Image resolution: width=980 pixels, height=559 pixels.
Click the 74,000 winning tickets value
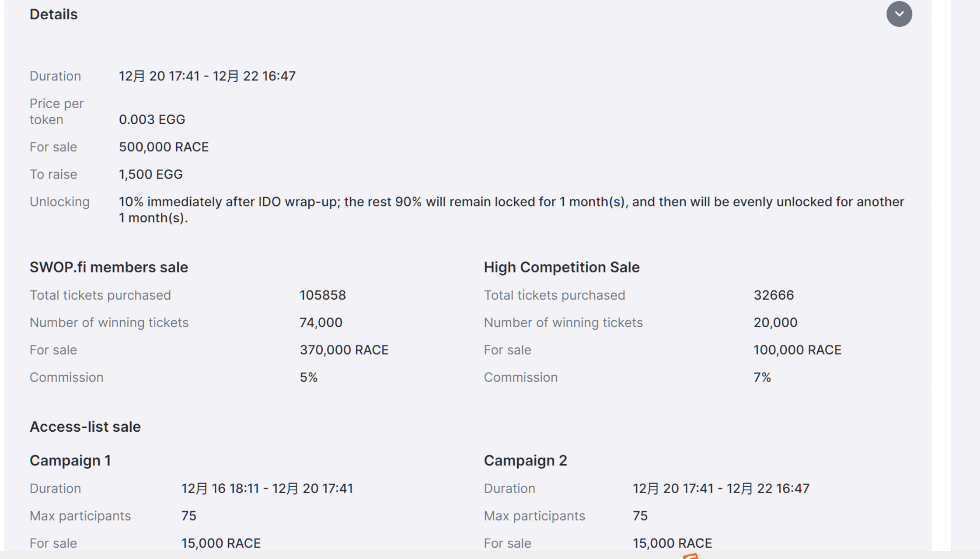[321, 323]
